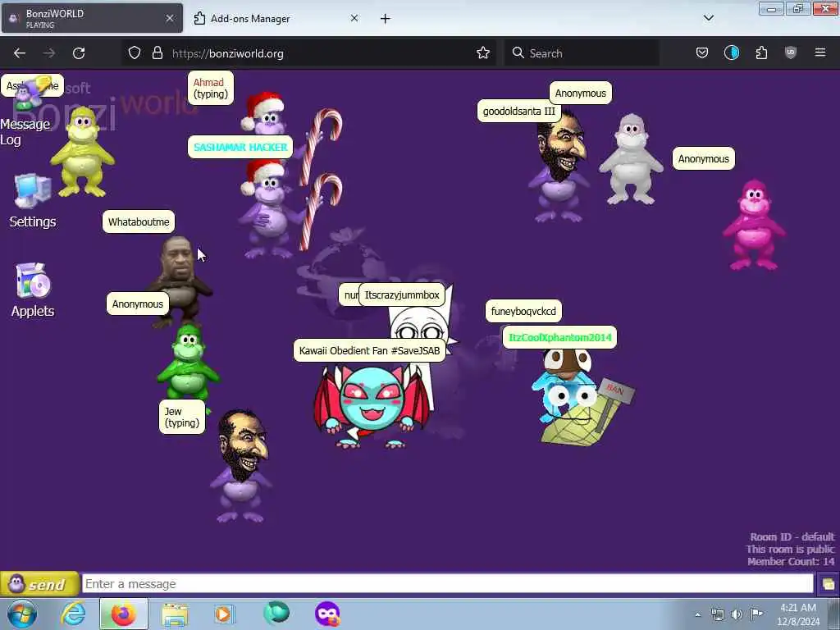The image size is (840, 630).
Task: Switch to the BonziWORLD tab
Action: [92, 18]
